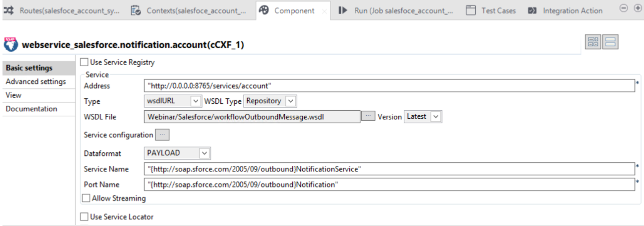644x226 pixels.
Task: Open the Integration Action tab
Action: (566, 11)
